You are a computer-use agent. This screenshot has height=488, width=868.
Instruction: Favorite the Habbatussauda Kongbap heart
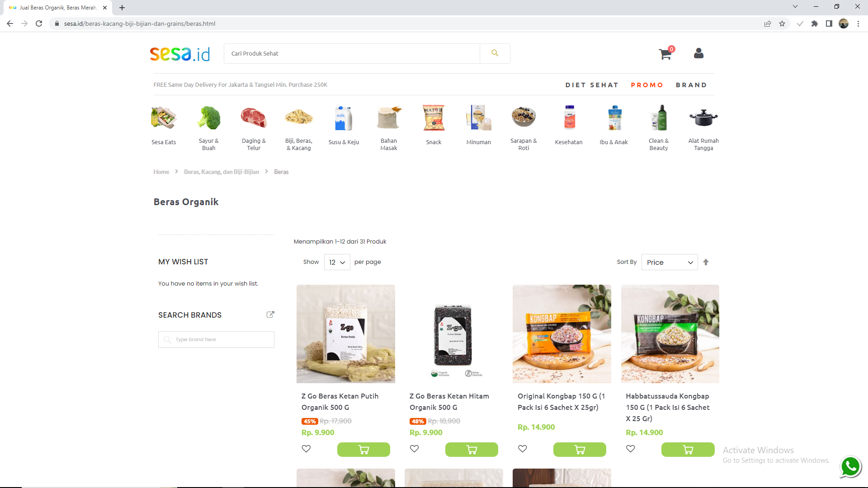coord(631,449)
